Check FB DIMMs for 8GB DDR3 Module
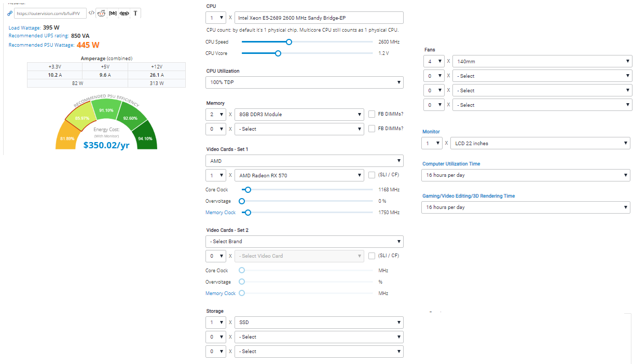633x364 pixels. (x=371, y=114)
